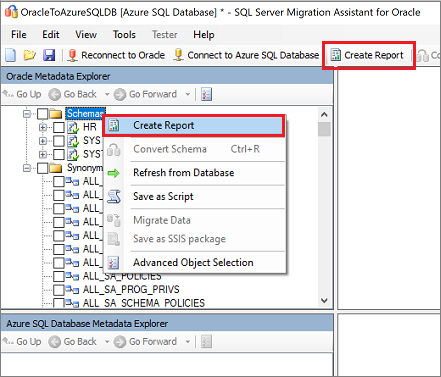Collapse the Synonyms tree node
The width and height of the screenshot is (441, 377).
point(27,168)
